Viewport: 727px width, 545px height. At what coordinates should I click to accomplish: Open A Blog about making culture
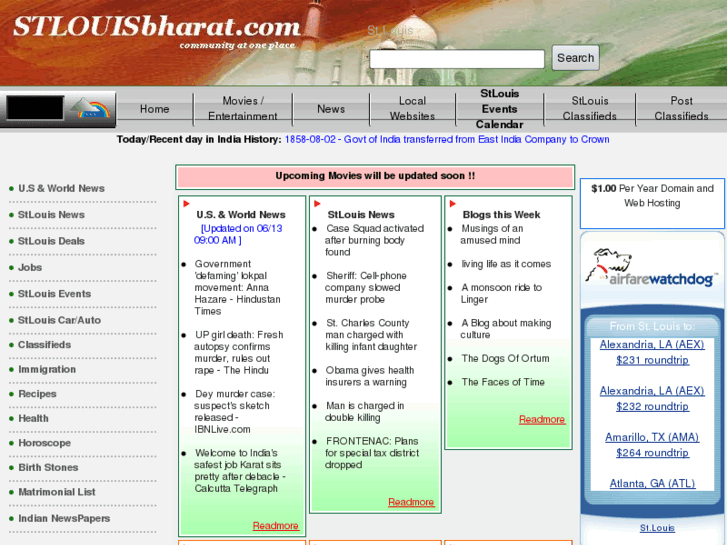click(x=505, y=329)
